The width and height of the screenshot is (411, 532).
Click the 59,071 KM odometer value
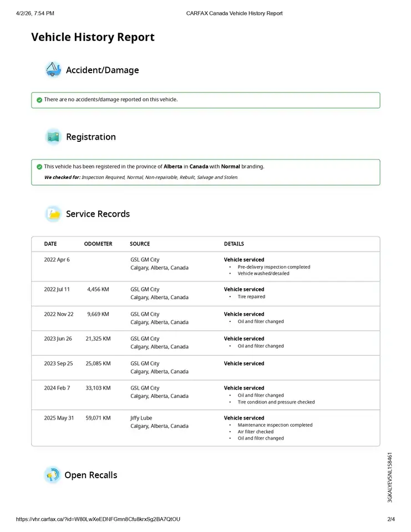[x=98, y=418]
